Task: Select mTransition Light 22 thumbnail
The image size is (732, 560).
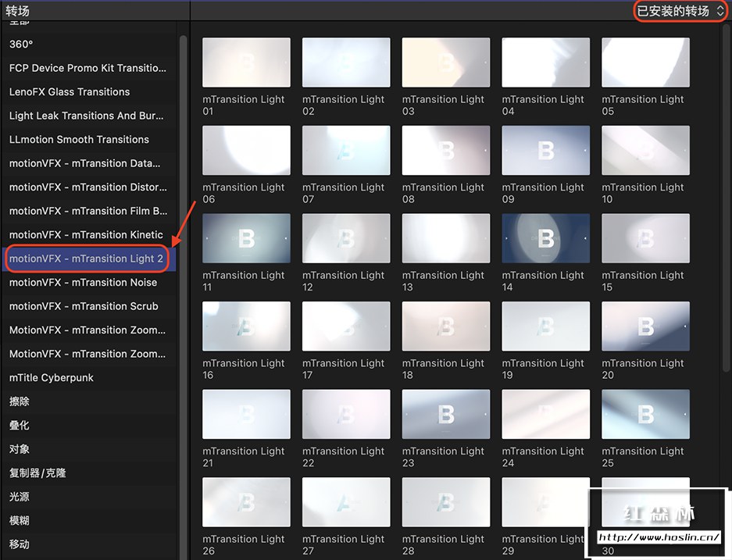Action: tap(346, 415)
